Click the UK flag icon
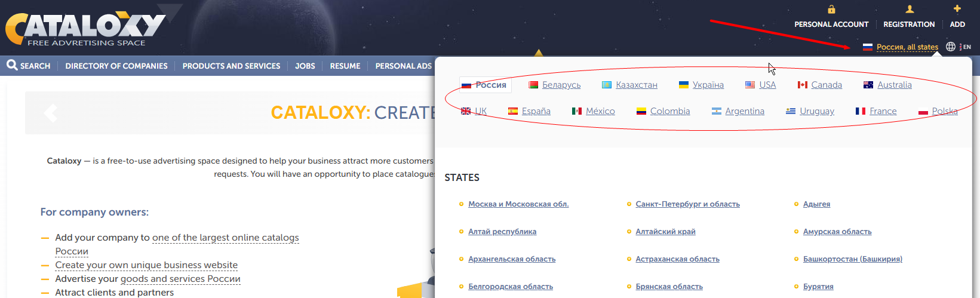 coord(466,111)
